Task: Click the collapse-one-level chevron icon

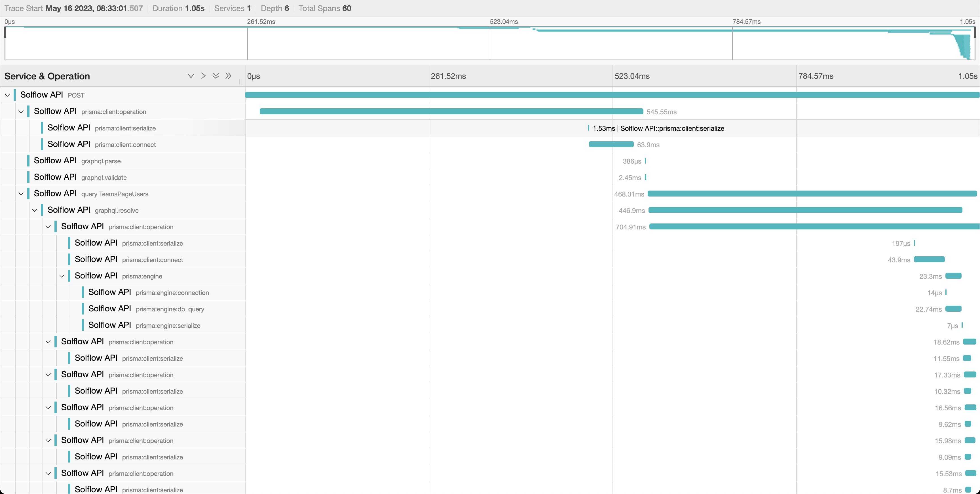Action: 191,76
